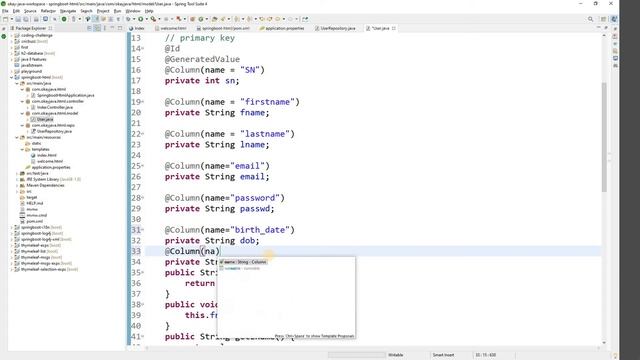Expand the coding-challenge project
This screenshot has width=640, height=360.
11,36
